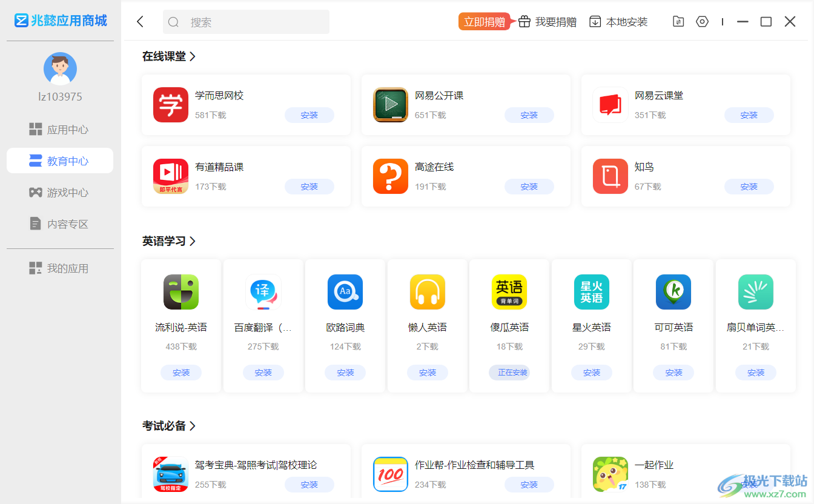Click the 高途在线 question mark icon
This screenshot has height=504, width=814.
(391, 176)
